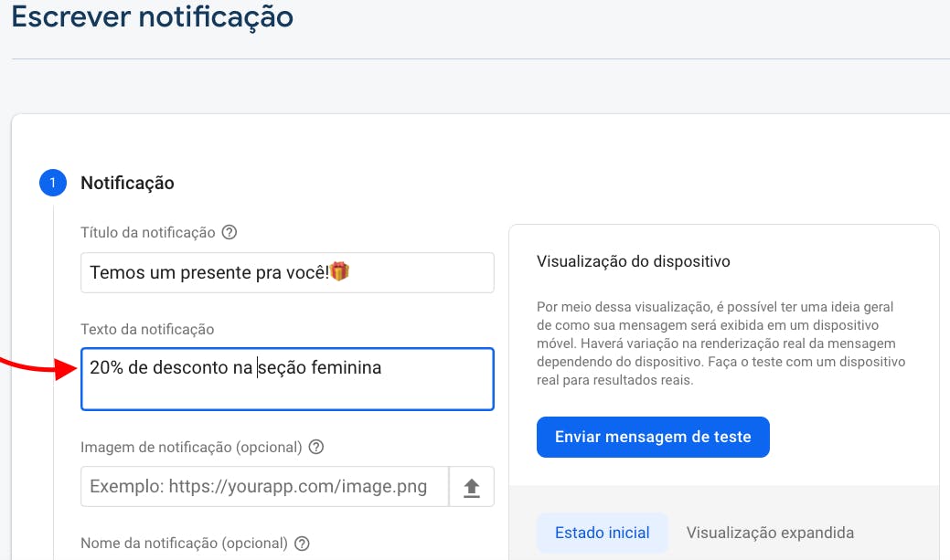This screenshot has height=560, width=950.
Task: Open help for notification title field
Action: 229,232
